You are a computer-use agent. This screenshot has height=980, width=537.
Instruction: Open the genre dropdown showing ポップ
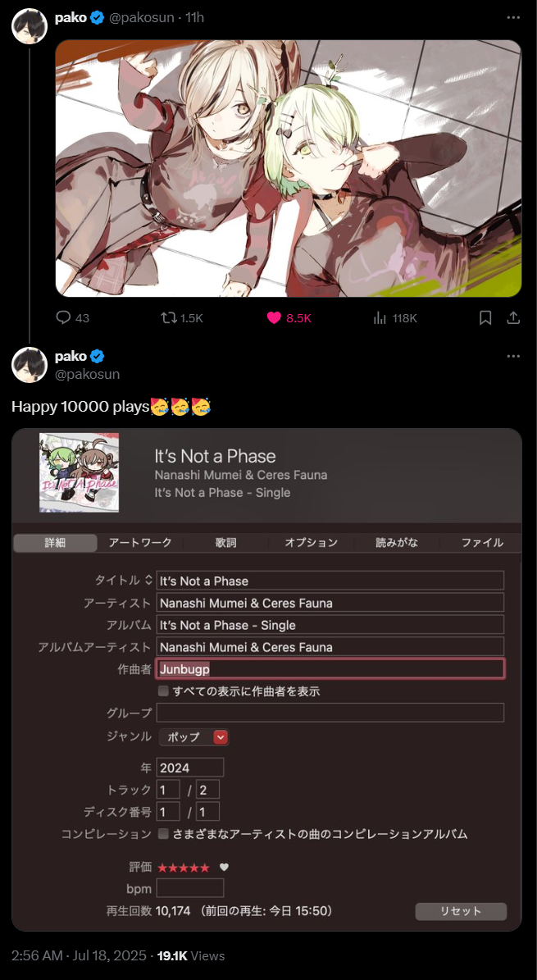pos(193,737)
